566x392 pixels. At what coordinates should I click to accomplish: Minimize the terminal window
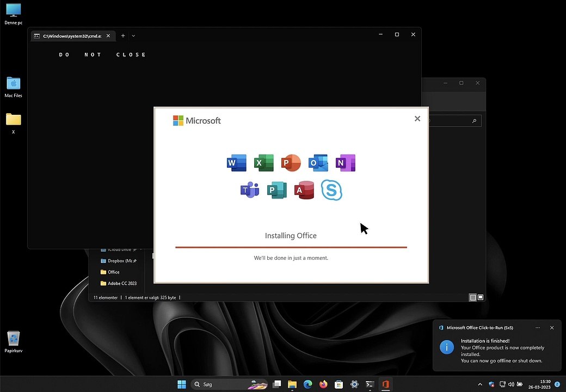click(x=380, y=34)
